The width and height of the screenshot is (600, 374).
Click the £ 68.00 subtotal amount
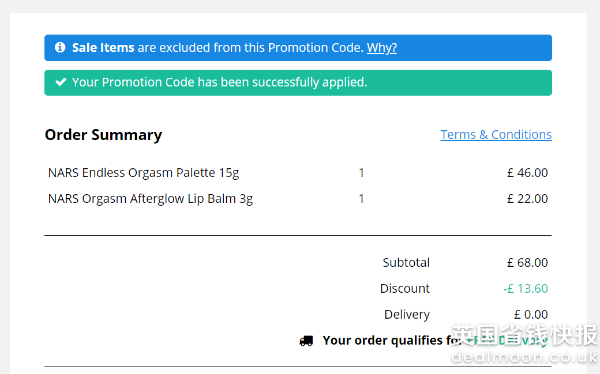point(527,263)
